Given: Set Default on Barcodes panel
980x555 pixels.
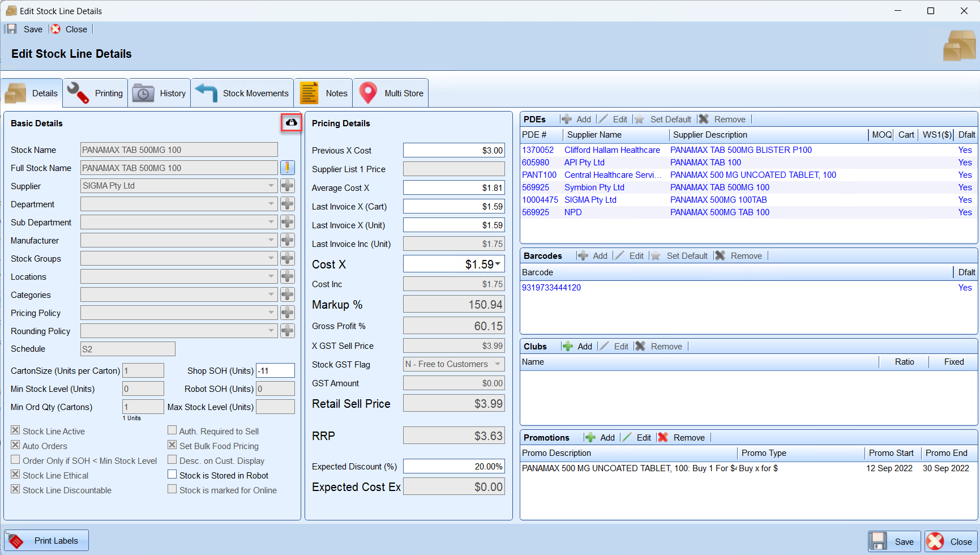Looking at the screenshot, I should point(679,255).
